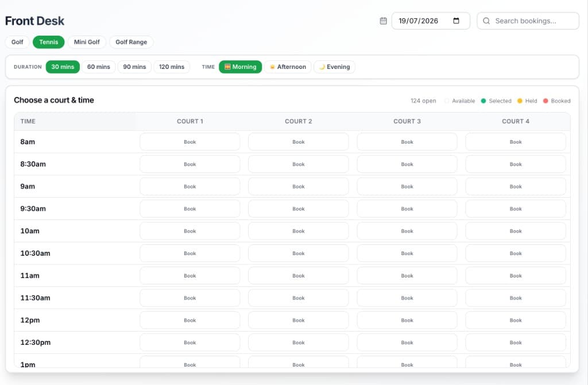Book Court 4 at 12pm
The image size is (588, 385).
coord(516,321)
